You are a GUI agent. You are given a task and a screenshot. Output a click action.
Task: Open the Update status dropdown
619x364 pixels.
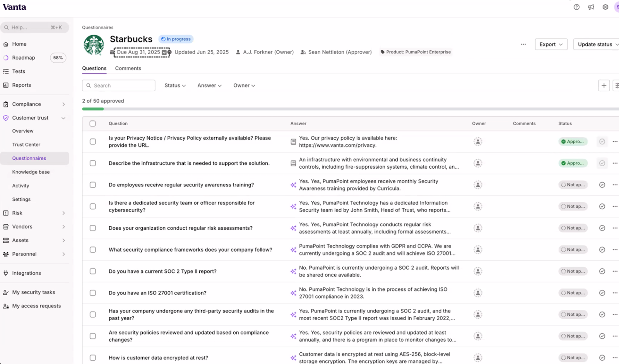[x=597, y=44]
